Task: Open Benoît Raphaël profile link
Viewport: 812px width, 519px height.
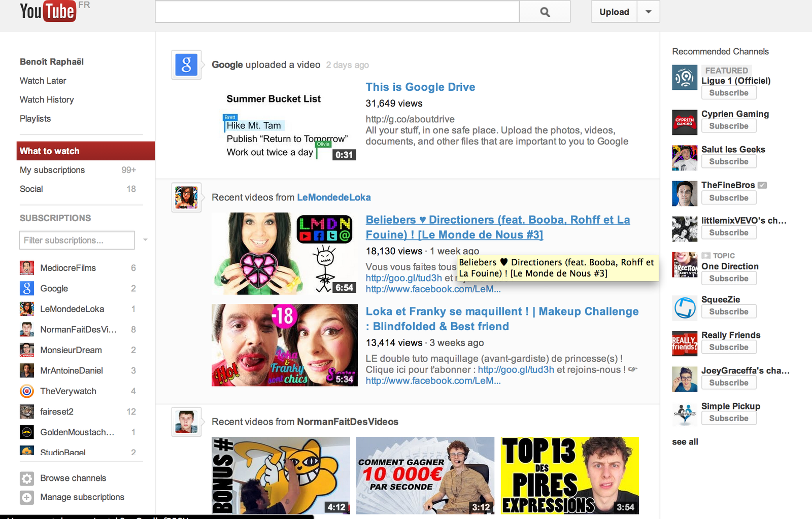Action: [52, 62]
